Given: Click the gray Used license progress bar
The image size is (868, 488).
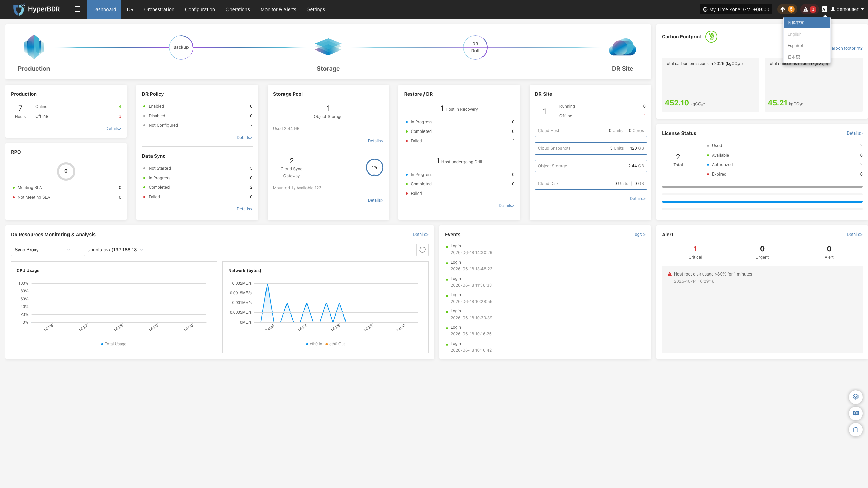Looking at the screenshot, I should click(x=762, y=187).
